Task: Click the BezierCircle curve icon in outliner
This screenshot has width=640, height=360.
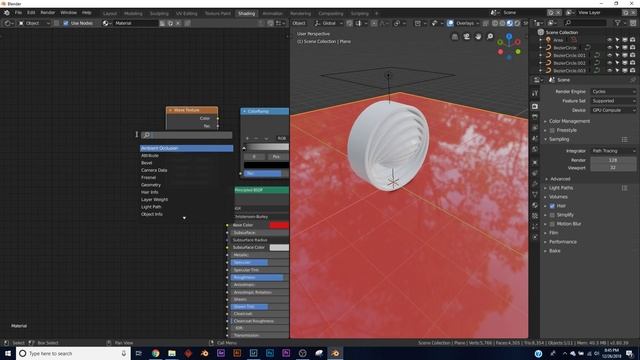Action: pos(549,48)
